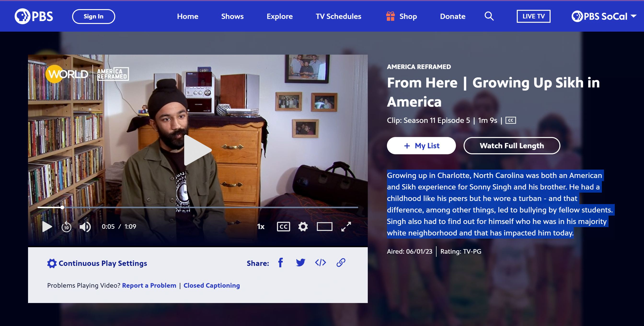Image resolution: width=644 pixels, height=326 pixels.
Task: Click the 'Share:' label
Action: point(258,263)
